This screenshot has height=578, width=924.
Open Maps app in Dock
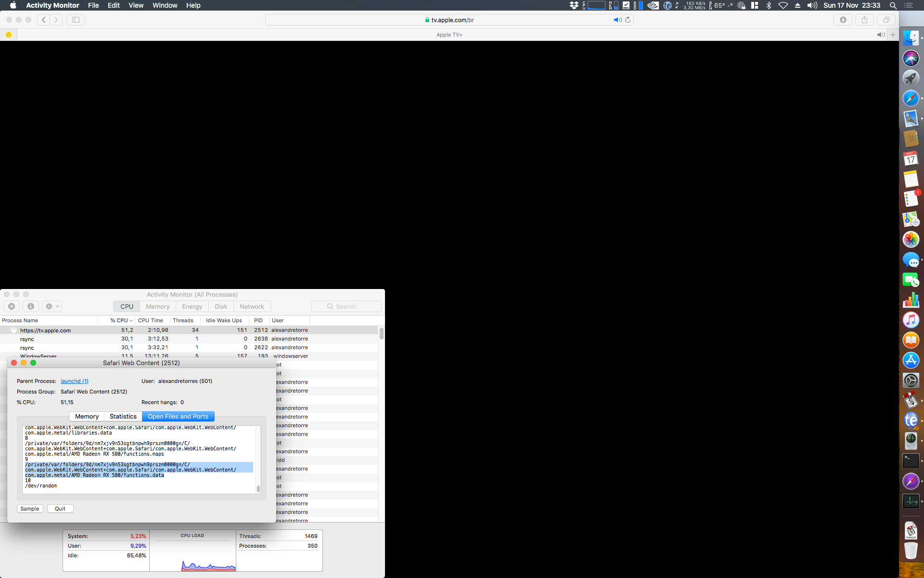click(x=911, y=219)
